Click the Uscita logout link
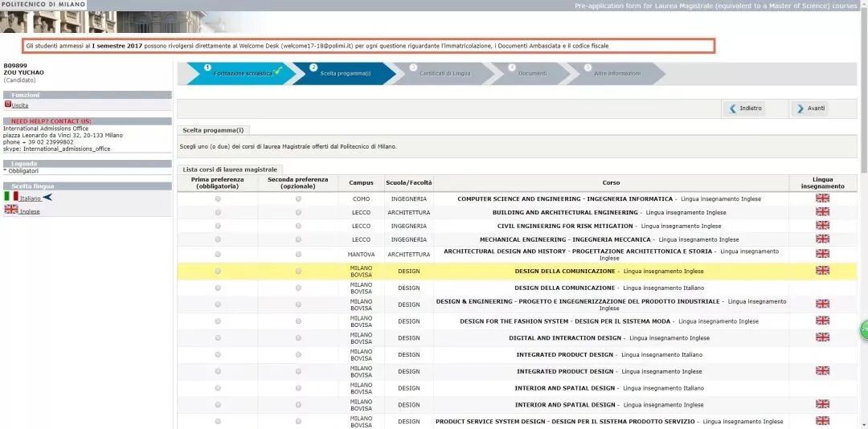Viewport: 868px width, 429px height. tap(20, 105)
